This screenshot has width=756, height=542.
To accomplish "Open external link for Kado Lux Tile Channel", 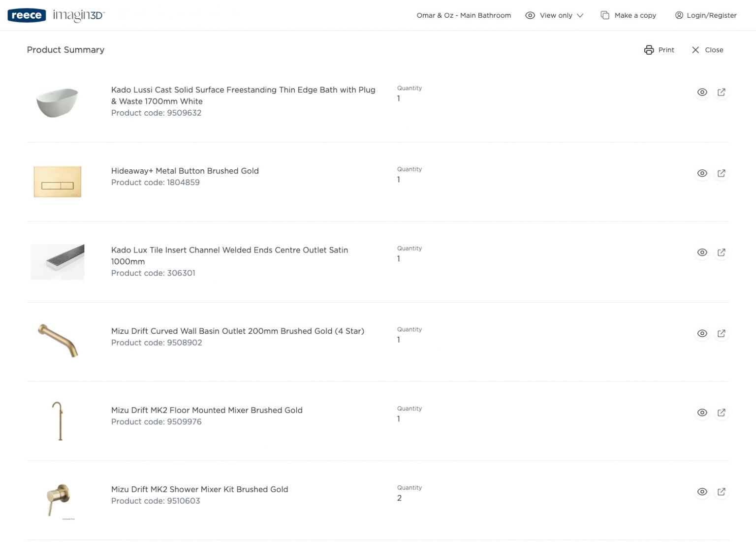I will pos(721,253).
